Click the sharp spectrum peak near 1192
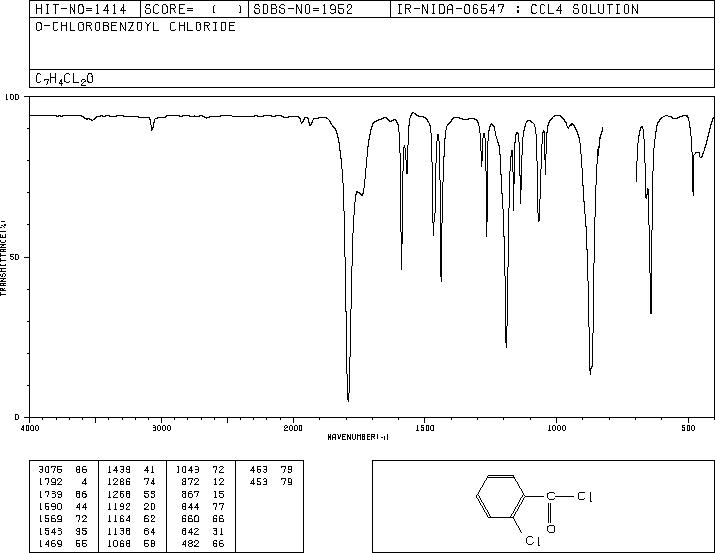 tap(506, 346)
